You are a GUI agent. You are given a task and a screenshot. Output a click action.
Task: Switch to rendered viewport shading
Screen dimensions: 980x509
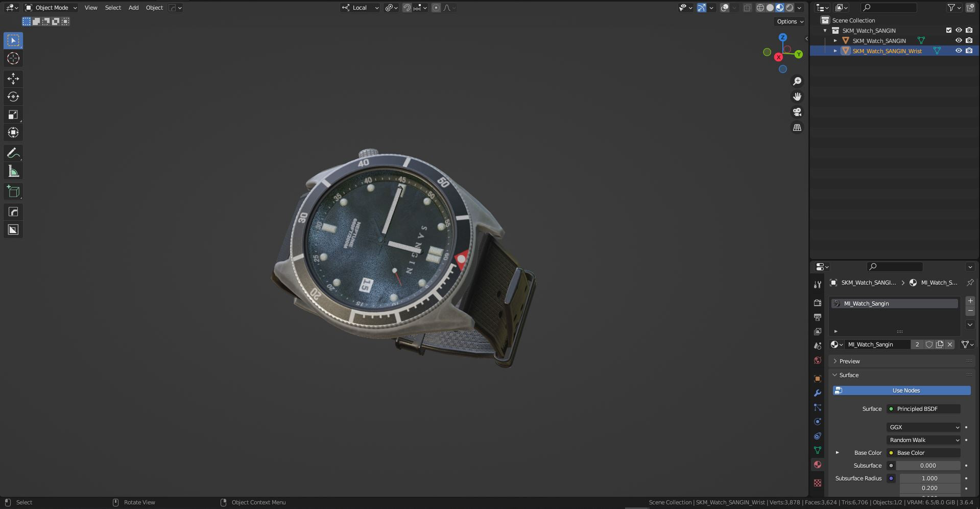[x=790, y=8]
